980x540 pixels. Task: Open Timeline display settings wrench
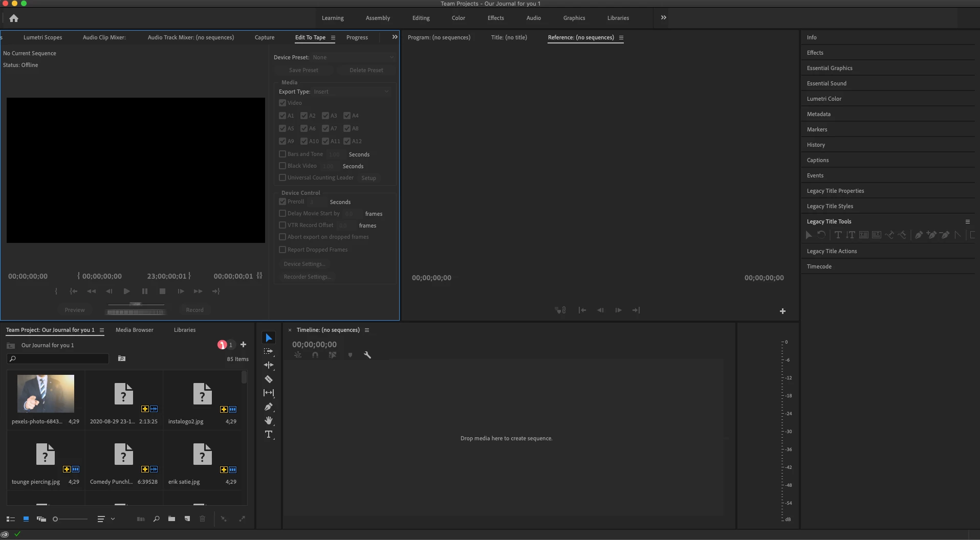point(367,355)
